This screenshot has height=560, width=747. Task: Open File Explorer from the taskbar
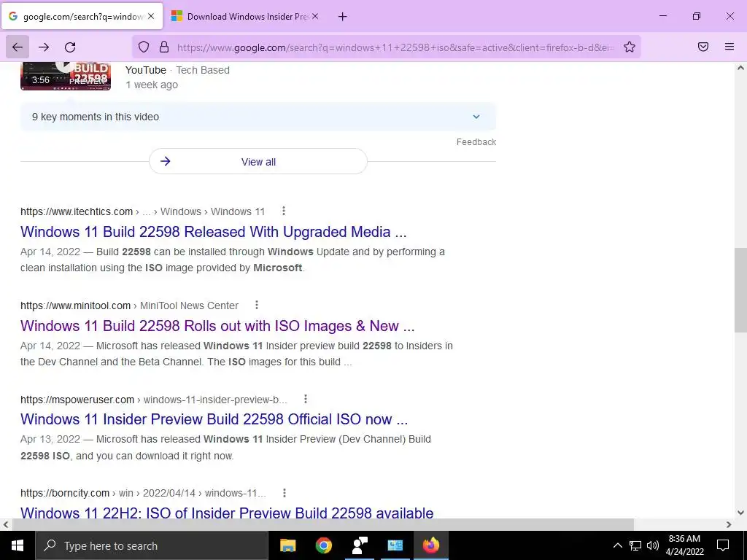click(287, 545)
